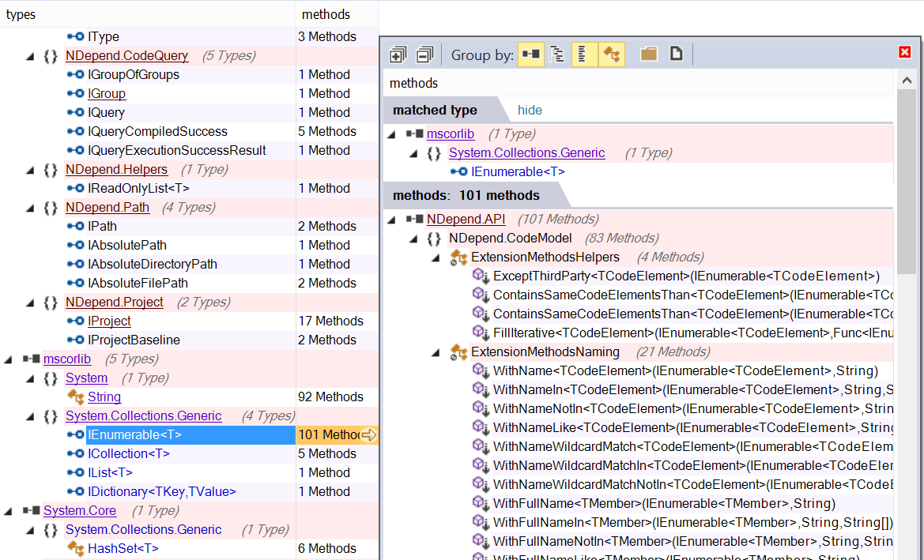Click the hide link beside matched type
This screenshot has width=924, height=560.
point(529,110)
